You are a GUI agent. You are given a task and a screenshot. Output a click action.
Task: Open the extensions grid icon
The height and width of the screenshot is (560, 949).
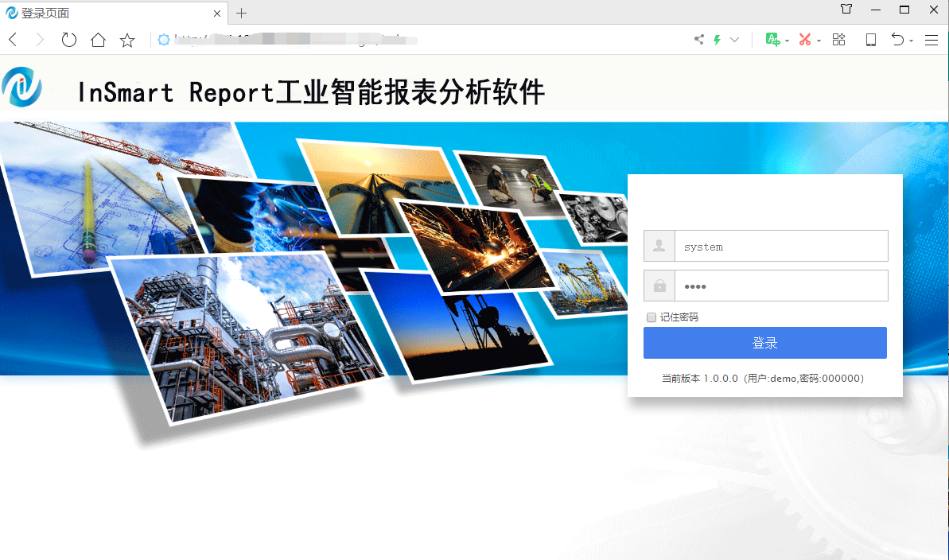point(839,39)
